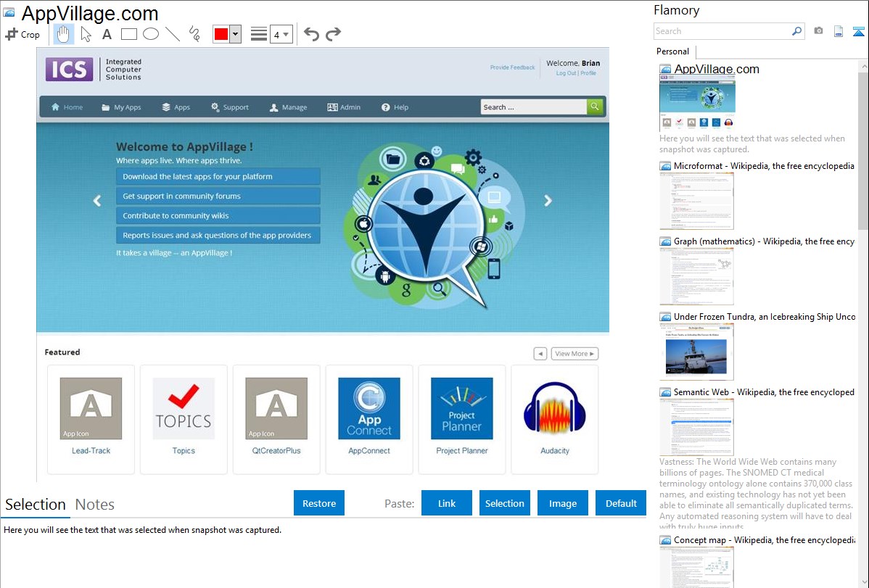The image size is (869, 588).
Task: Go to previous banner slide
Action: tap(97, 201)
